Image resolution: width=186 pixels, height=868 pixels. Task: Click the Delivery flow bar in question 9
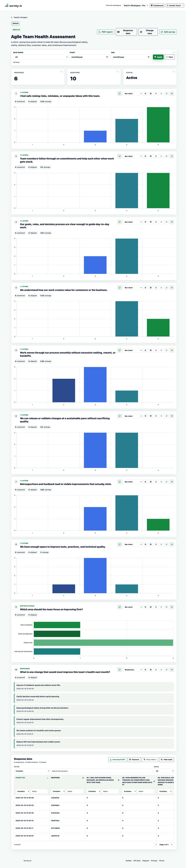(103, 643)
